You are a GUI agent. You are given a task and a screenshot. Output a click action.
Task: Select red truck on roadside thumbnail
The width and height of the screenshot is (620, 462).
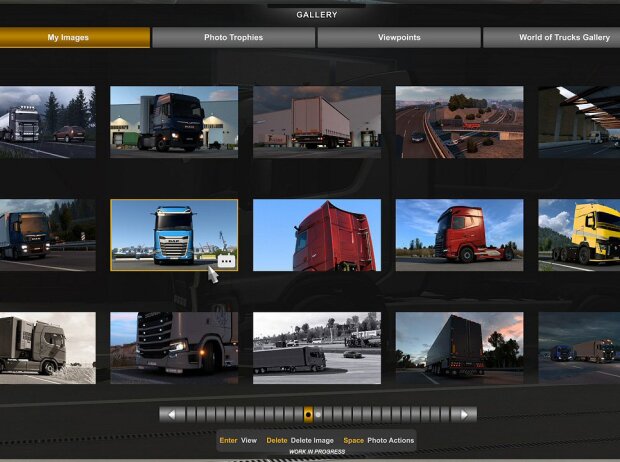[459, 235]
